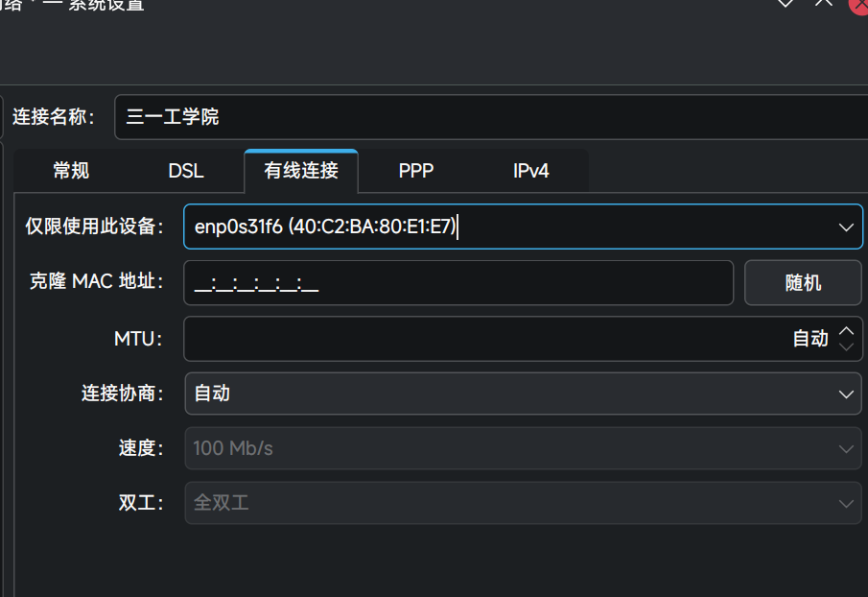Expand the 仅限使用此设备 device dropdown arrow
The height and width of the screenshot is (597, 868).
click(x=846, y=227)
